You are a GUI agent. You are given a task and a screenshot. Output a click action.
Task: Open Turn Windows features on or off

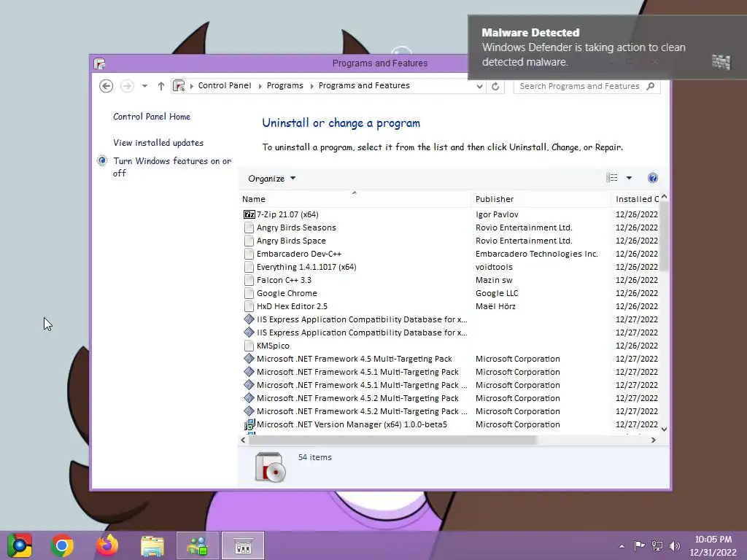[172, 167]
